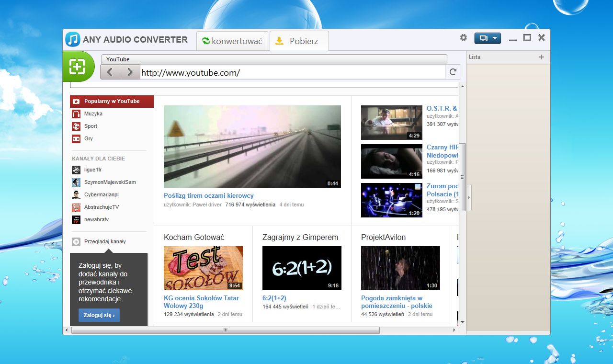
Task: Click the scroll left arrow
Action: pyautogui.click(x=67, y=330)
